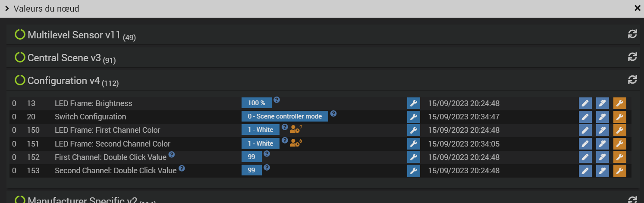Screen dimensions: 644x203
Task: Refresh the Central Scene v3 section
Action: coord(632,57)
